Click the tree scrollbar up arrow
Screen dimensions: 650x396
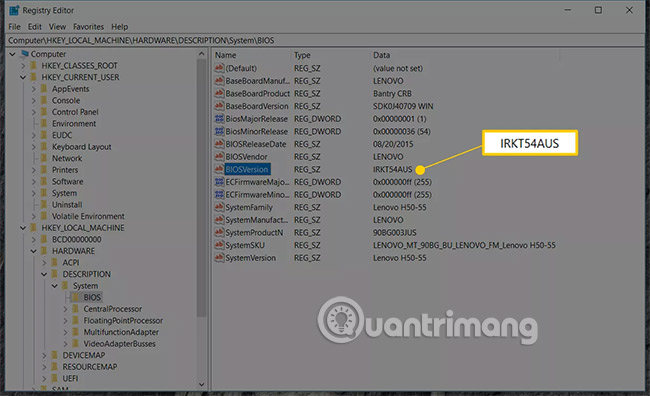click(201, 54)
